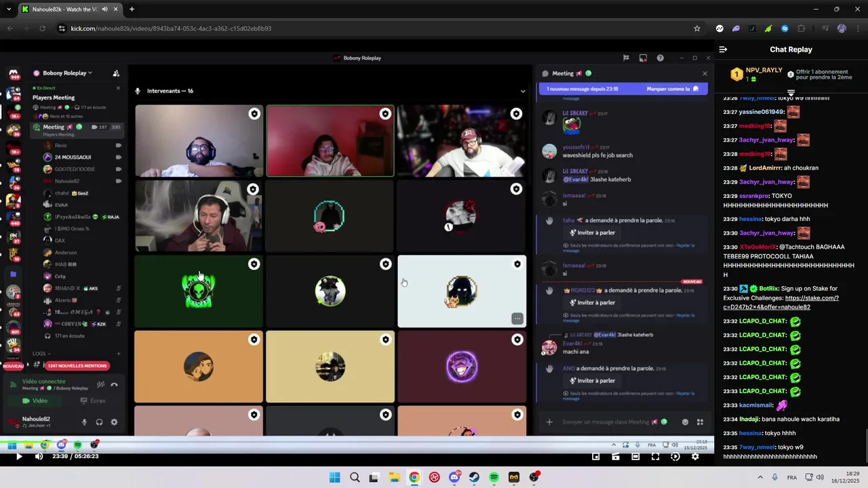The height and width of the screenshot is (488, 868).
Task: Toggle theater mode in the video player
Action: (x=635, y=456)
